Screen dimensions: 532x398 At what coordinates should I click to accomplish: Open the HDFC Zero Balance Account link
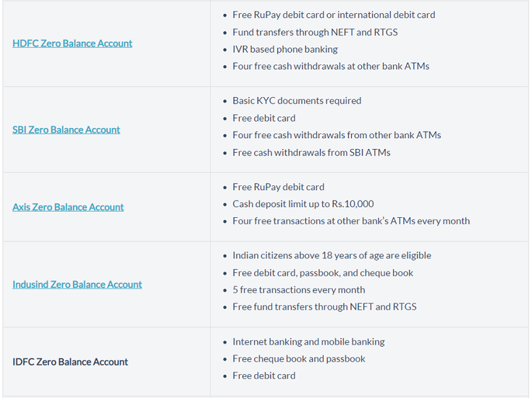[x=72, y=43]
